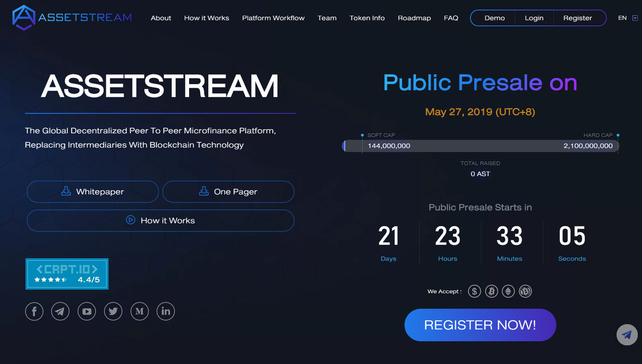The width and height of the screenshot is (642, 364).
Task: Click the REGISTER NOW! button
Action: 480,325
